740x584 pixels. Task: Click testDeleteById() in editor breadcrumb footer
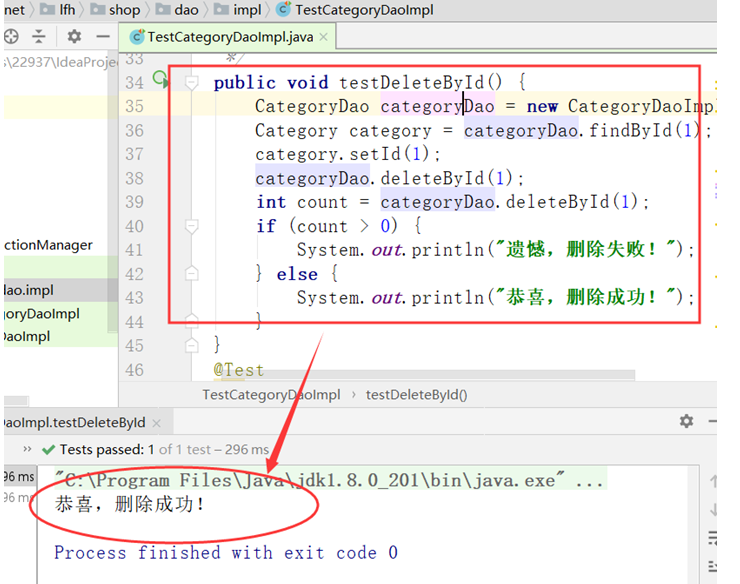(x=416, y=395)
